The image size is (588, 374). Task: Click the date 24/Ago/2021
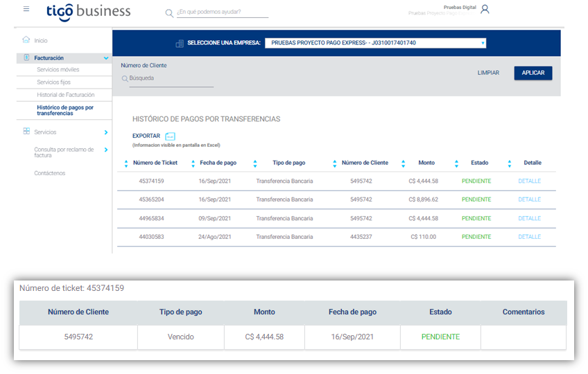[215, 237]
